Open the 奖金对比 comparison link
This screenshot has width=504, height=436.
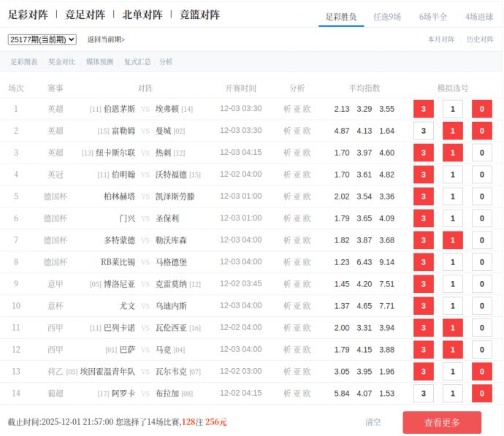click(x=62, y=62)
